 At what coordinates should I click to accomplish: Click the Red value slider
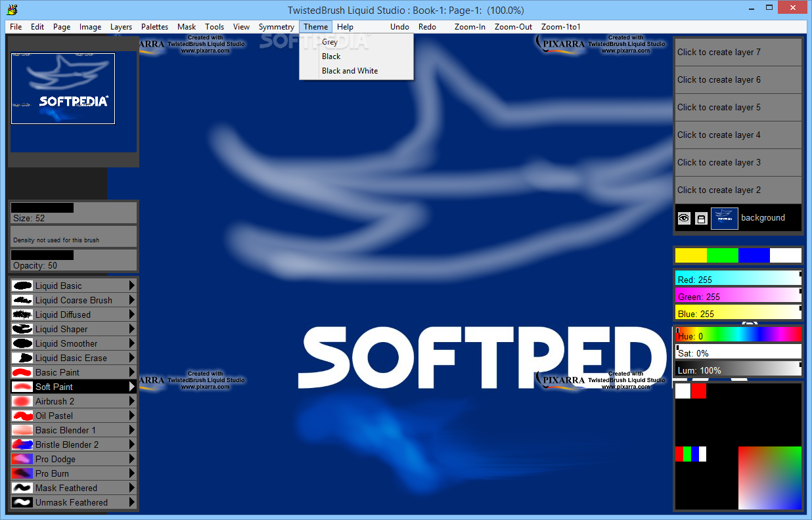pos(738,278)
